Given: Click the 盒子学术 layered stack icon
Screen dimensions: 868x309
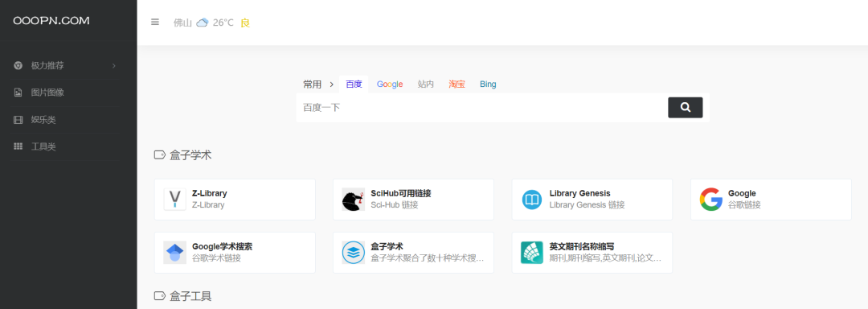Looking at the screenshot, I should pyautogui.click(x=353, y=253).
